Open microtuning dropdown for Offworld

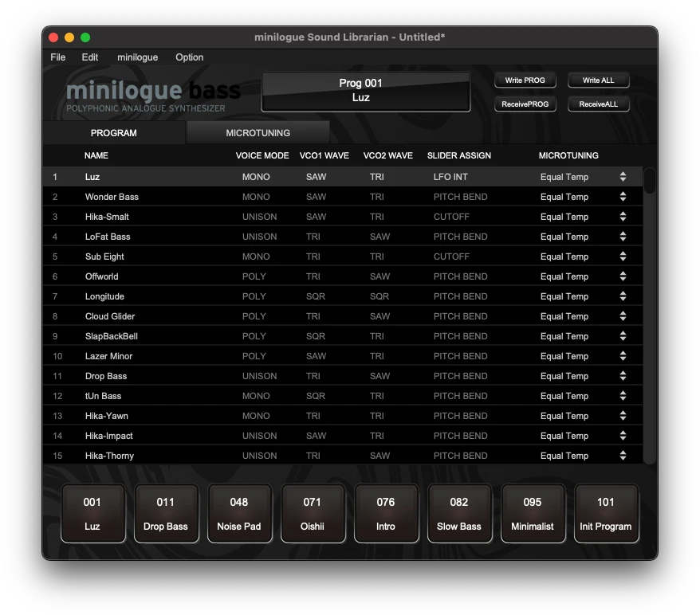(x=623, y=276)
